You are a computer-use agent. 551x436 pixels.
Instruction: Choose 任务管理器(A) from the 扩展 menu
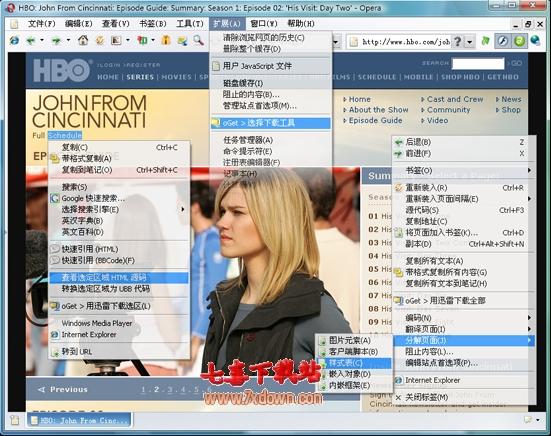pyautogui.click(x=271, y=140)
